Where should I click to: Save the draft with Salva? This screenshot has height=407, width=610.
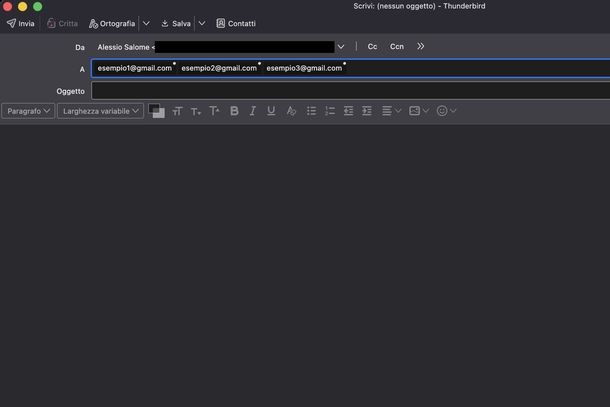(176, 23)
